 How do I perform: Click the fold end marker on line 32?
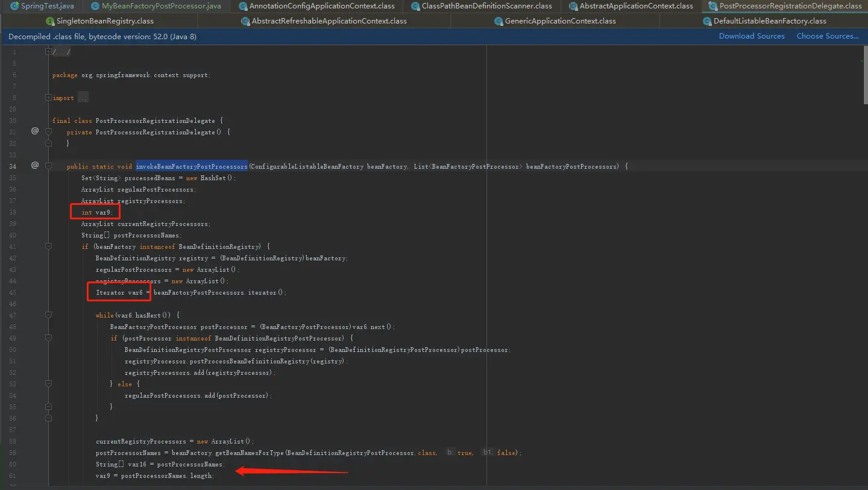[x=49, y=143]
